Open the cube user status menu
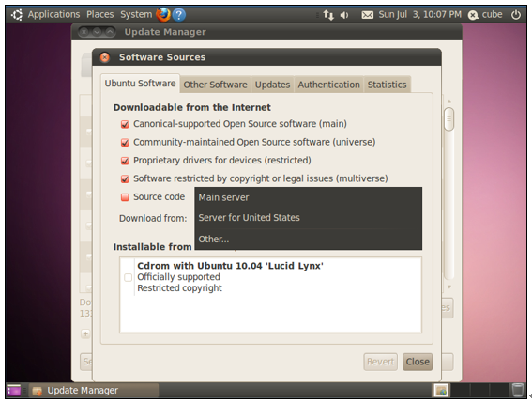Viewport: 532px width, 403px height. pos(485,15)
